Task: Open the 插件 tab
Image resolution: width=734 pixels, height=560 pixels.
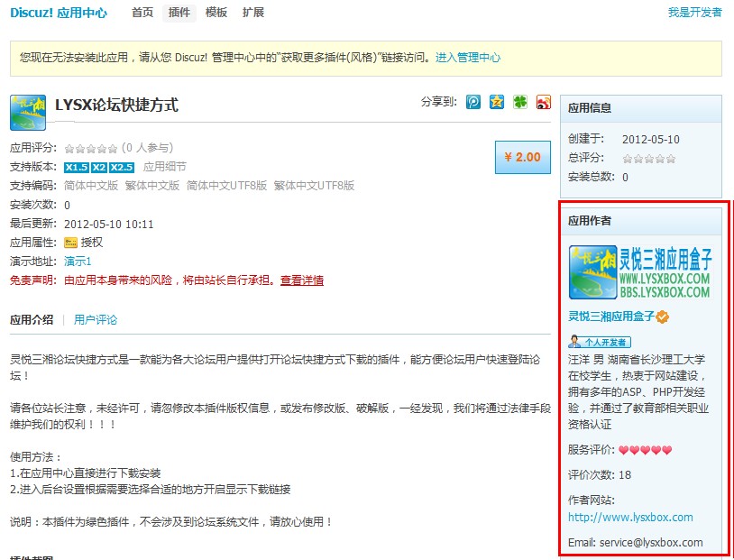Action: (x=179, y=13)
